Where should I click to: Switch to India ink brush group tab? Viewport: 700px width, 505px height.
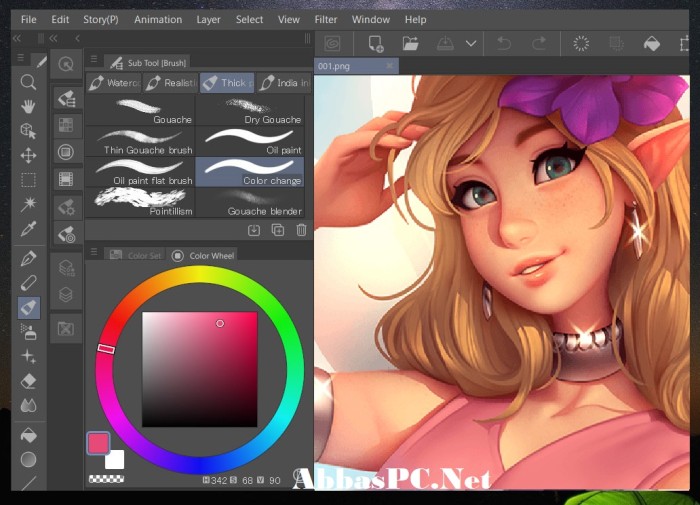tap(284, 83)
